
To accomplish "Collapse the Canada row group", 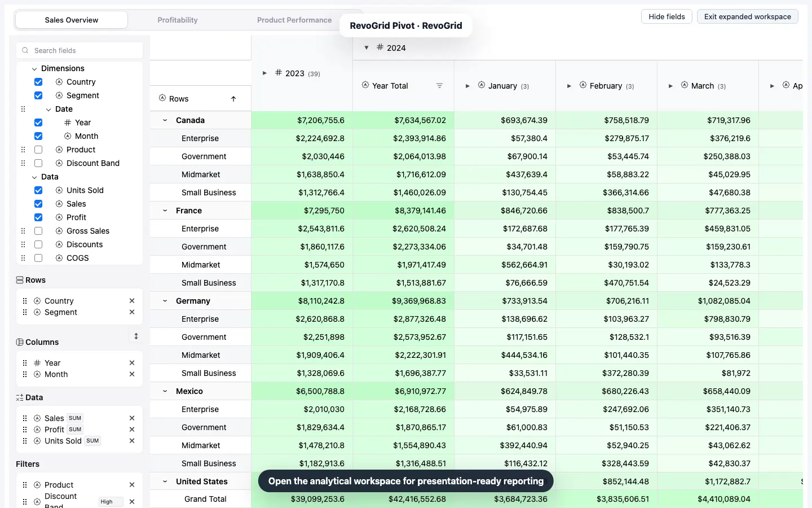I will pos(165,120).
